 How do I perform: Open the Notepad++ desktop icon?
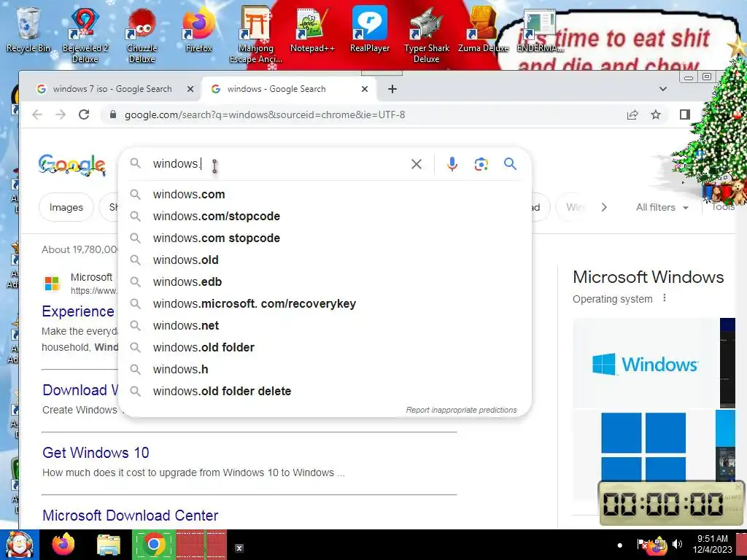[x=312, y=29]
